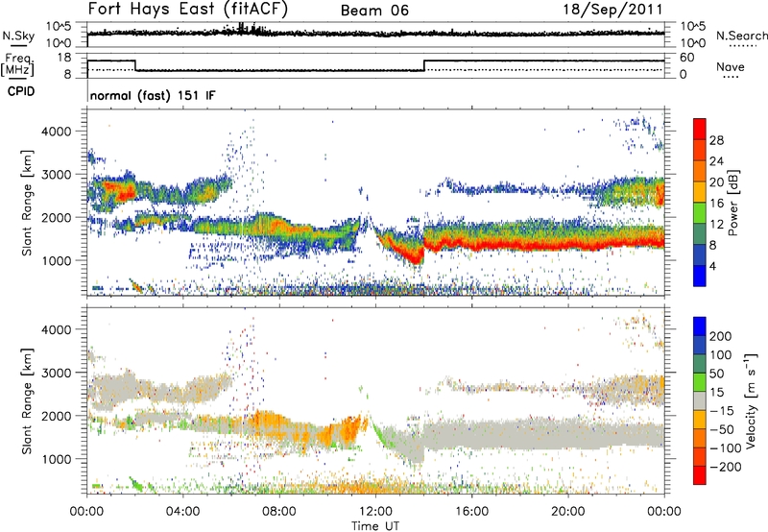Click the '12:00' time tick label

point(375,512)
